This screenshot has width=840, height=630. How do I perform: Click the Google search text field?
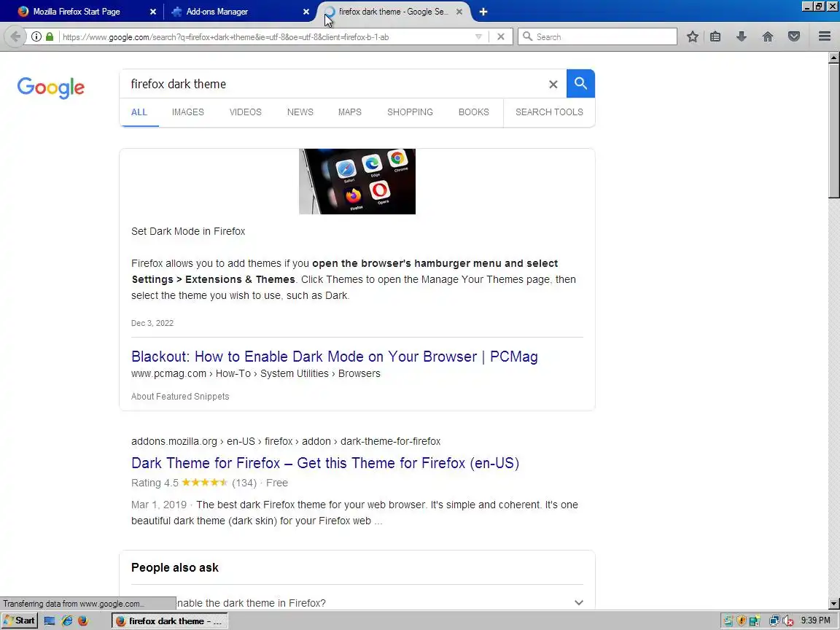(x=335, y=84)
